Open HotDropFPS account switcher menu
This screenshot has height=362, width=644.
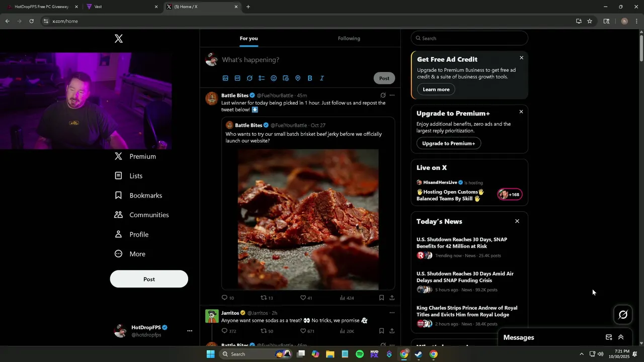click(x=153, y=331)
